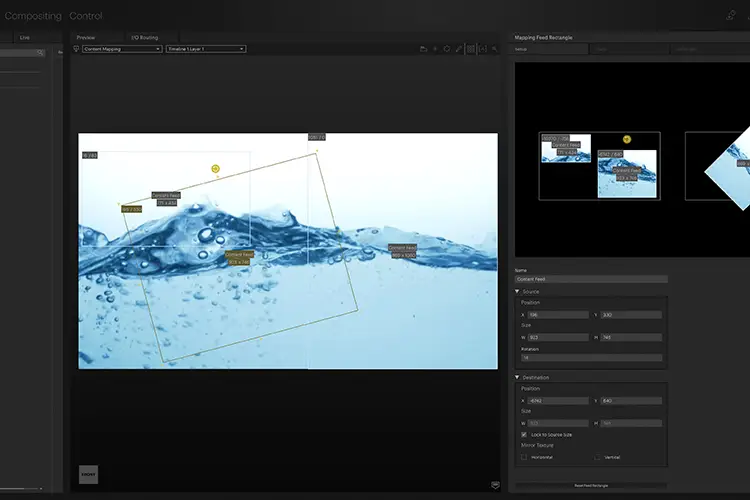Open the Content Mapping dropdown
The image size is (750, 500).
(122, 49)
